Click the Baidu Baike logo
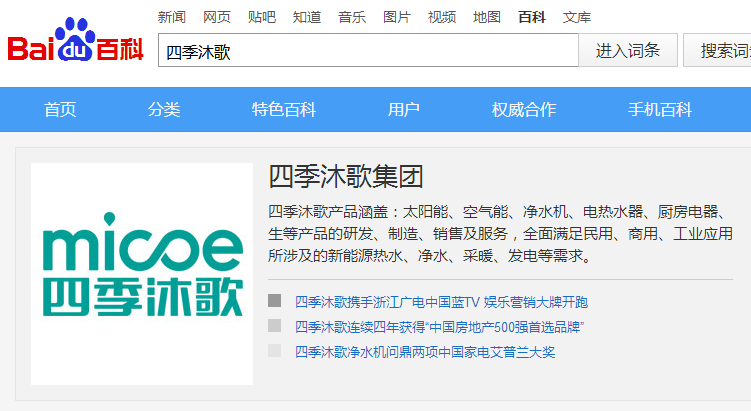 pos(76,40)
